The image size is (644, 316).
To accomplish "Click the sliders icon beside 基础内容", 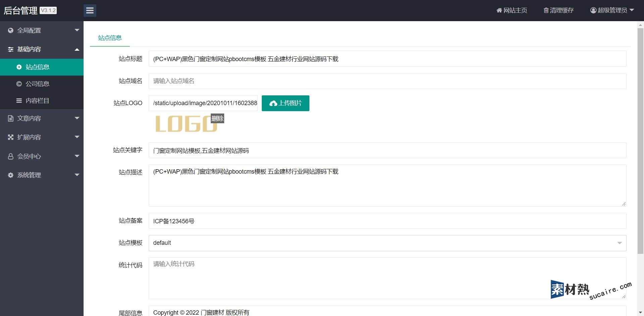I will point(11,49).
